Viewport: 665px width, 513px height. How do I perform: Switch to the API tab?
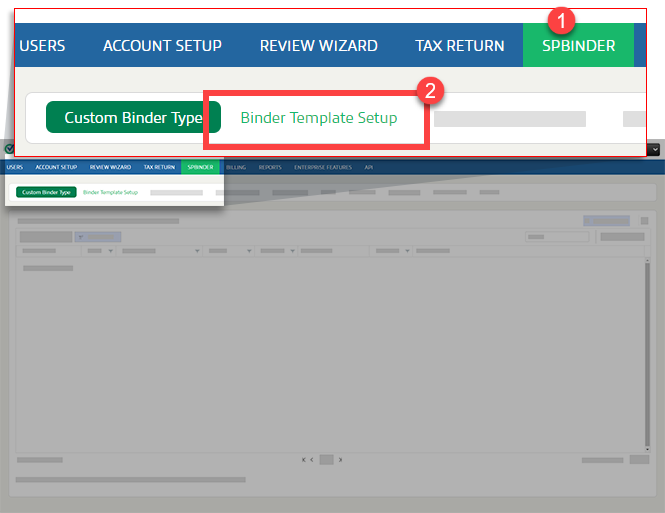[369, 167]
